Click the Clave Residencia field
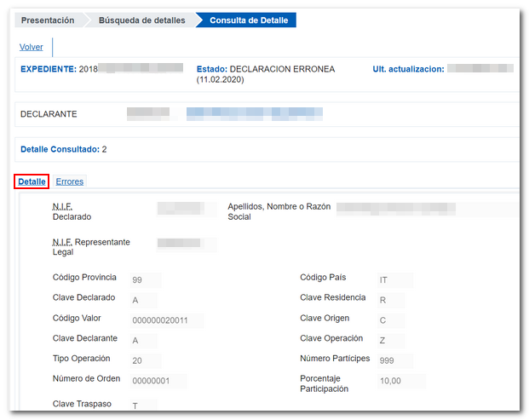The width and height of the screenshot is (529, 420). (x=392, y=300)
